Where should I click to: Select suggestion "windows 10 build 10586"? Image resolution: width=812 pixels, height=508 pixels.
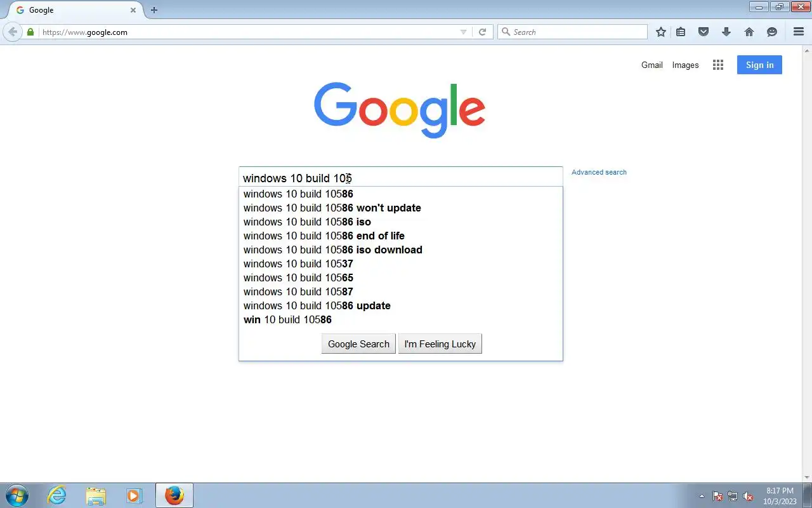click(x=400, y=194)
